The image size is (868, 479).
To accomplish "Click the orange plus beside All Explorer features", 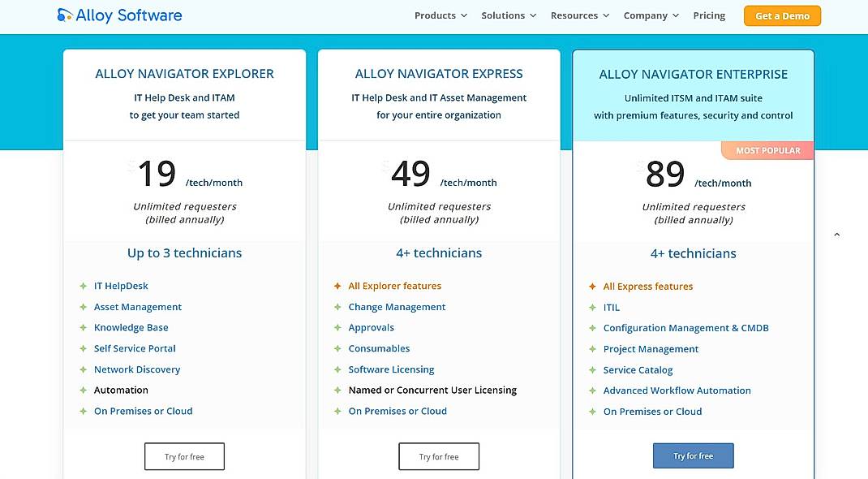I will point(337,286).
